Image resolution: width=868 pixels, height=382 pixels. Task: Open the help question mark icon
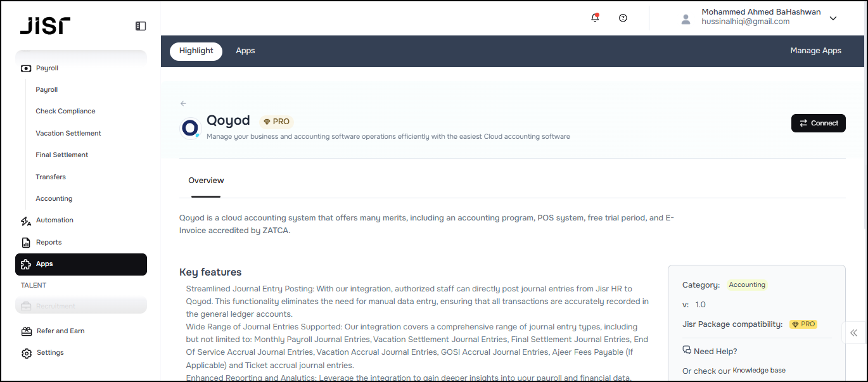(x=623, y=18)
